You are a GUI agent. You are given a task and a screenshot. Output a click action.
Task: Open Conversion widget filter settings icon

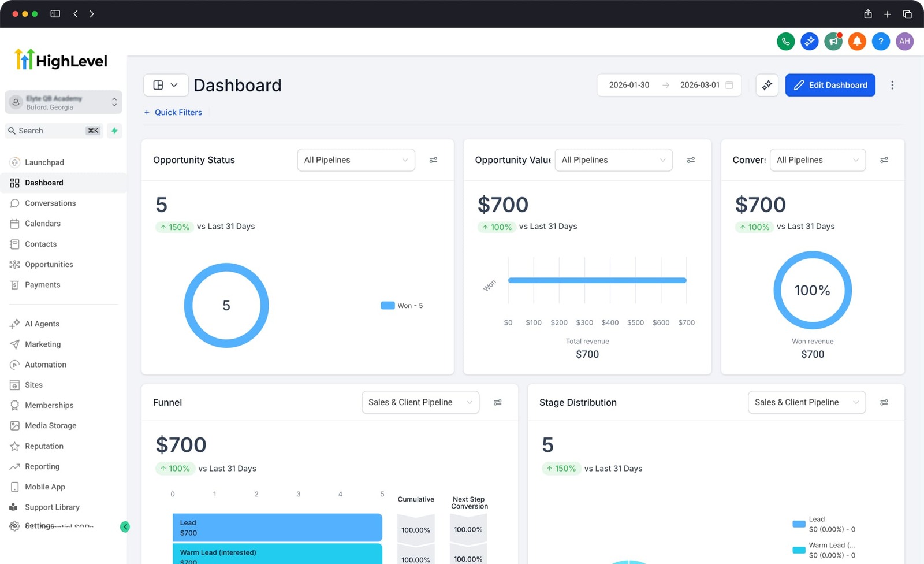[884, 160]
